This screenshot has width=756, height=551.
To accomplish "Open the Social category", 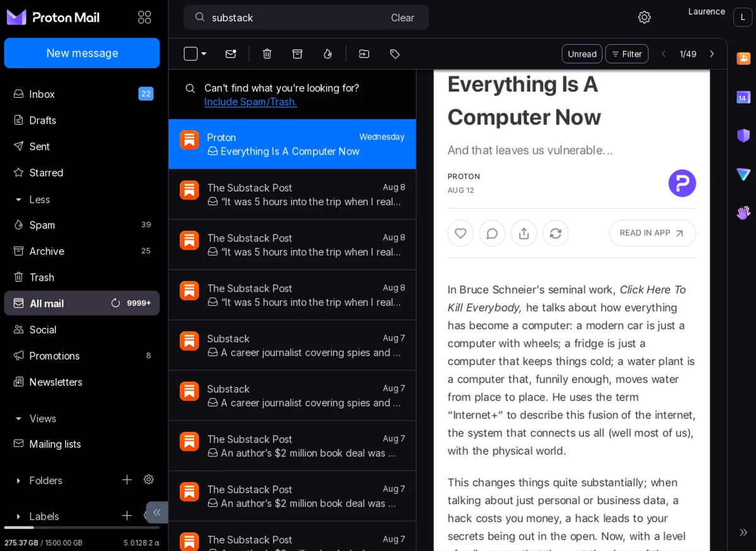I will coord(82,330).
